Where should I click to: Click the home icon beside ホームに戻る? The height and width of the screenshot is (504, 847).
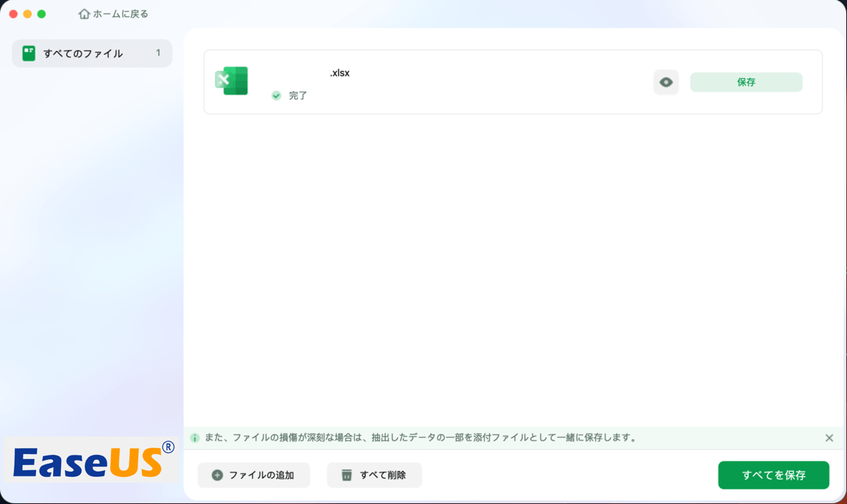pos(84,12)
